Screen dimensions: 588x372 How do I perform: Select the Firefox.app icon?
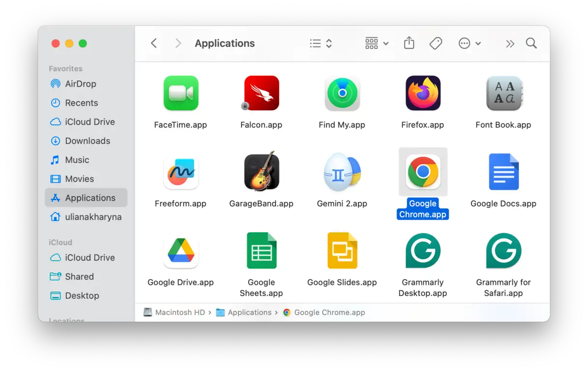coord(423,93)
